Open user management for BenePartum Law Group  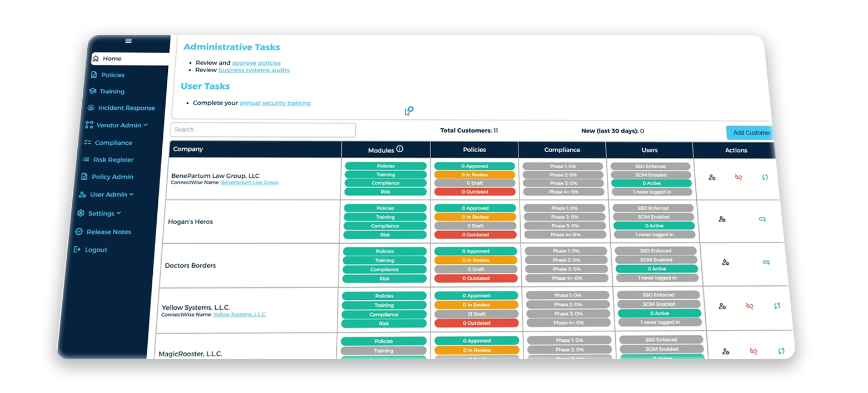[x=712, y=178]
